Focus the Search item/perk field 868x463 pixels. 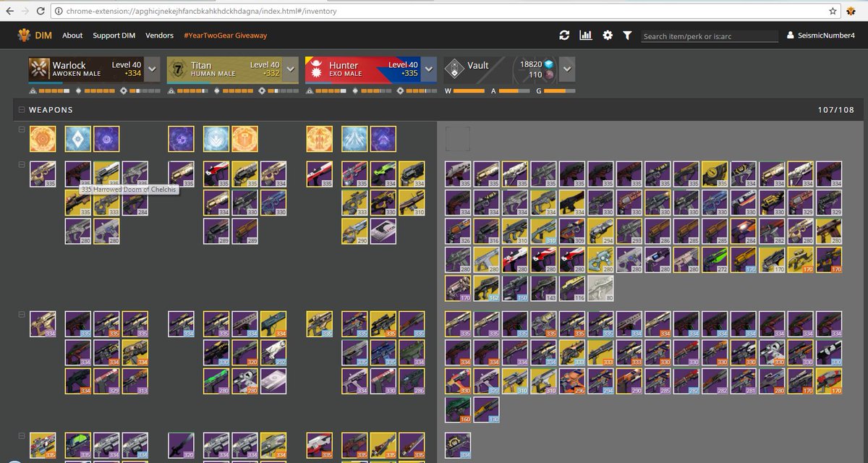pyautogui.click(x=709, y=36)
